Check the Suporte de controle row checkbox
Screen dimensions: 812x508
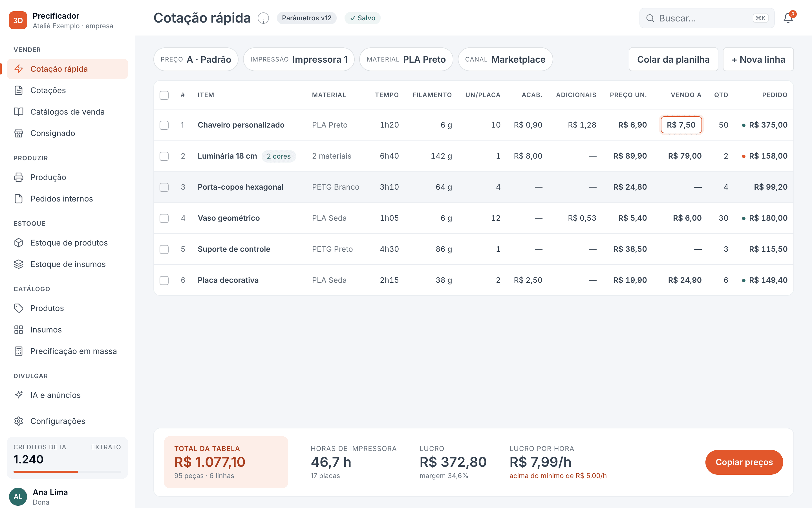[164, 249]
